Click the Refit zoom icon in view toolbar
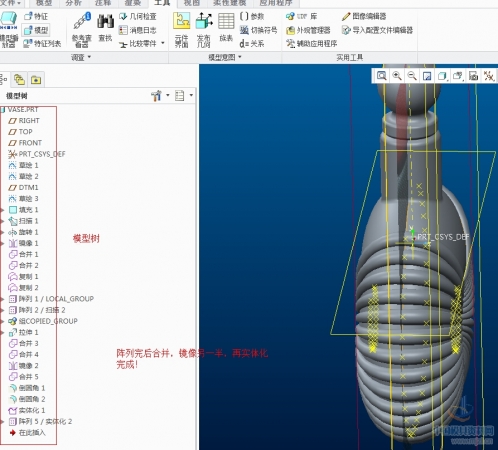 pos(381,76)
